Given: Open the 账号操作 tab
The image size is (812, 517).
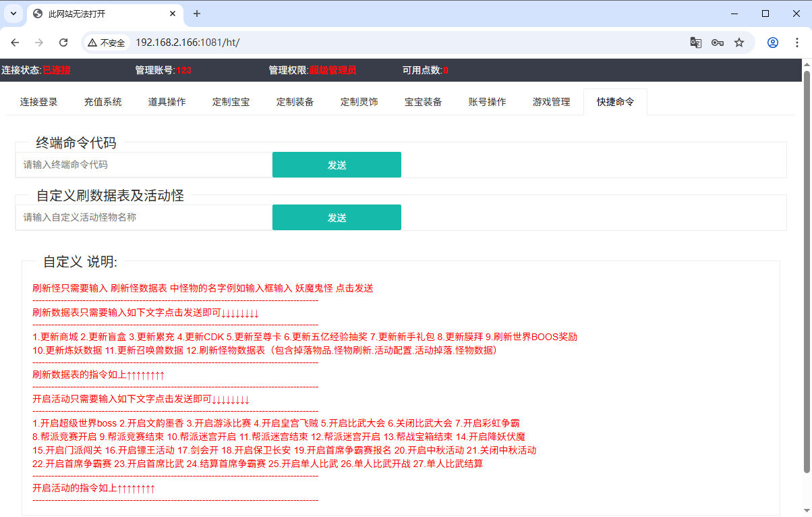Looking at the screenshot, I should [487, 102].
